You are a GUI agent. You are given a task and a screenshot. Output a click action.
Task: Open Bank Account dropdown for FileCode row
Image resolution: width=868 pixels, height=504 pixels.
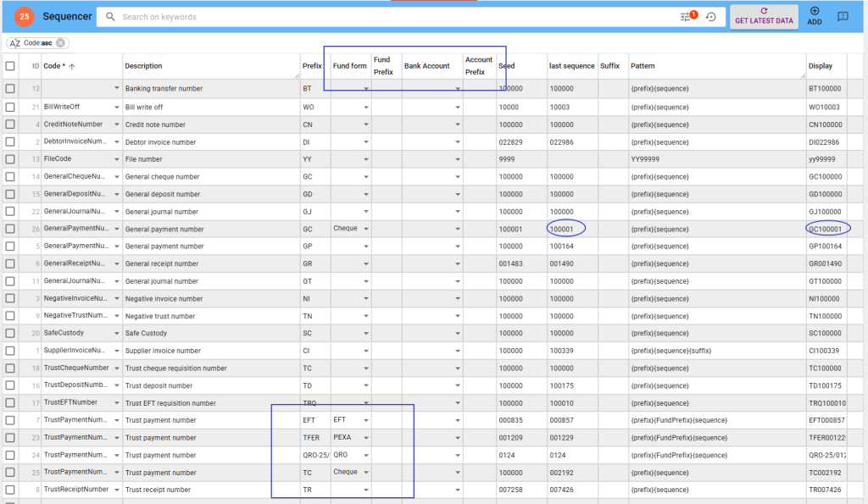pyautogui.click(x=458, y=159)
